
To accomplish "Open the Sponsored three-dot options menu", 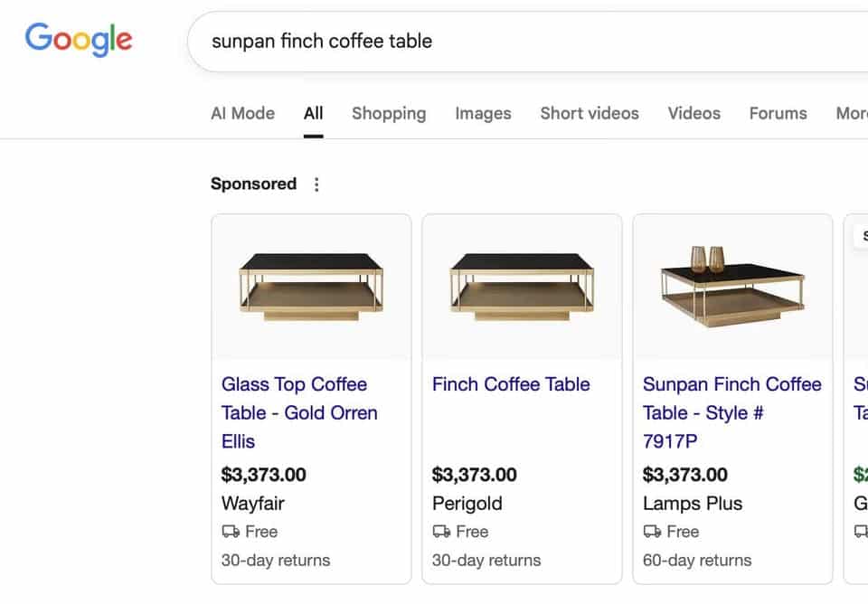I will 316,184.
